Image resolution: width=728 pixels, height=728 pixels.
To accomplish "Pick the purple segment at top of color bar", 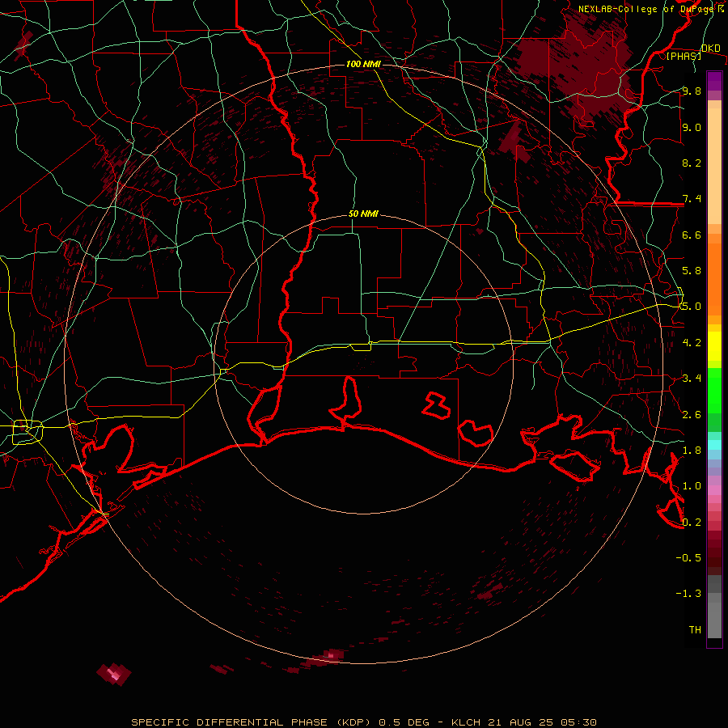I will [x=714, y=81].
